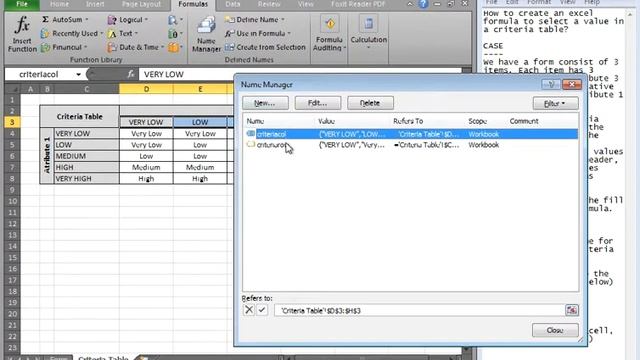Select row 3 header
Screen dimensions: 640x360
pyautogui.click(x=12, y=122)
